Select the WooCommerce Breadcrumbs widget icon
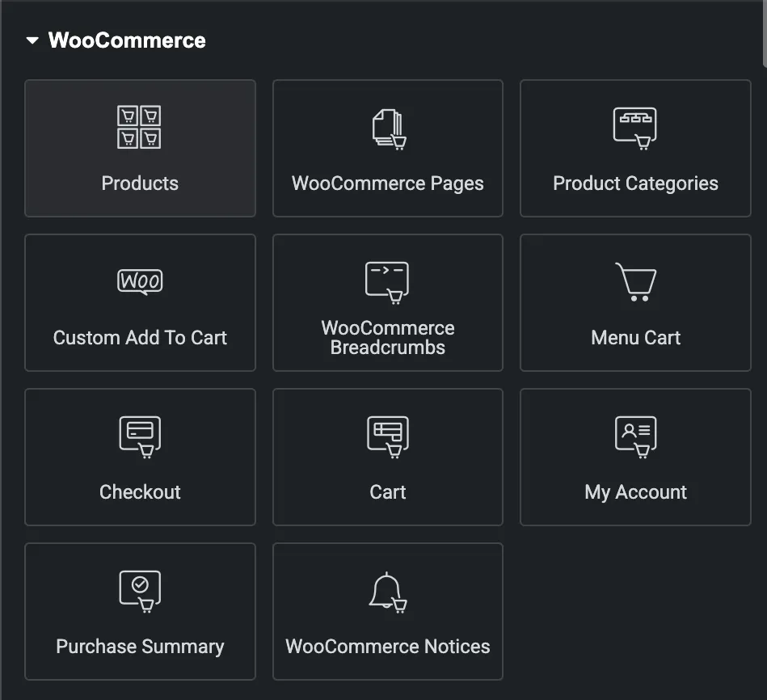 click(387, 281)
